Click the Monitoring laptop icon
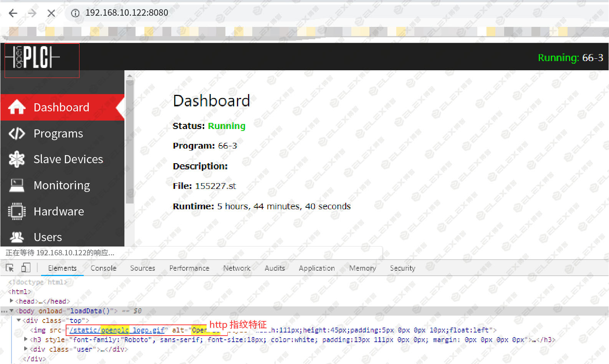Viewport: 609px width, 364px height. coord(17,185)
